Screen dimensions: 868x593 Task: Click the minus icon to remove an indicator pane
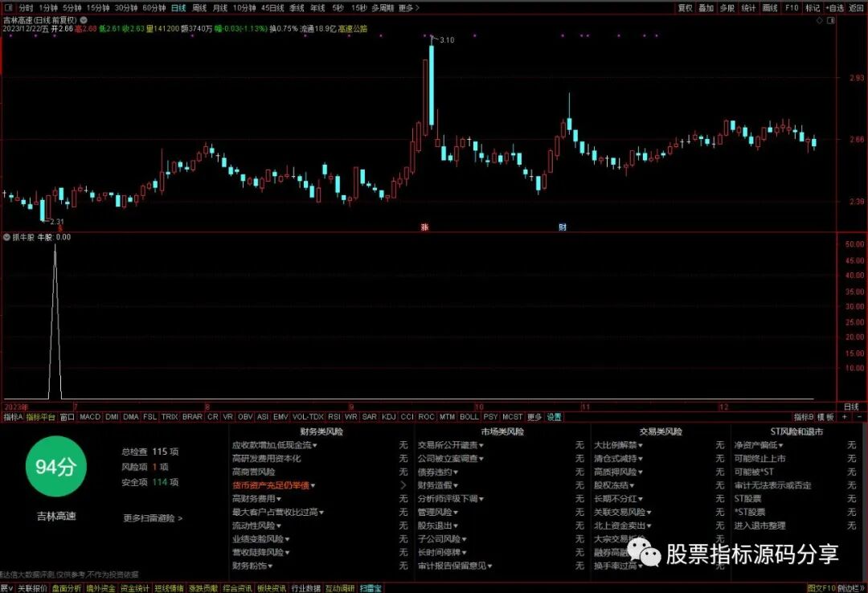[x=859, y=417]
